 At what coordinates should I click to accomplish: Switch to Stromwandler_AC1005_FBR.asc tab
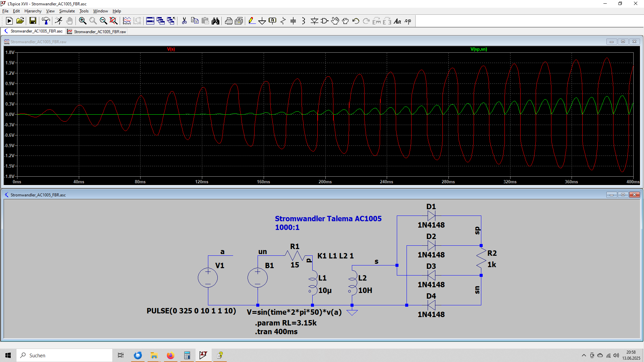[x=36, y=32]
